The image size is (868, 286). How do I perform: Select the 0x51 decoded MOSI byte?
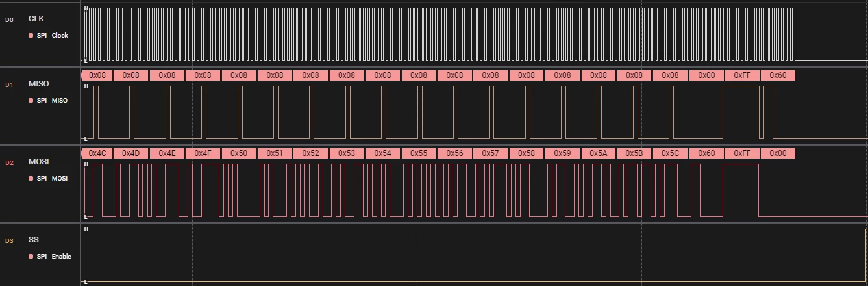tap(275, 153)
